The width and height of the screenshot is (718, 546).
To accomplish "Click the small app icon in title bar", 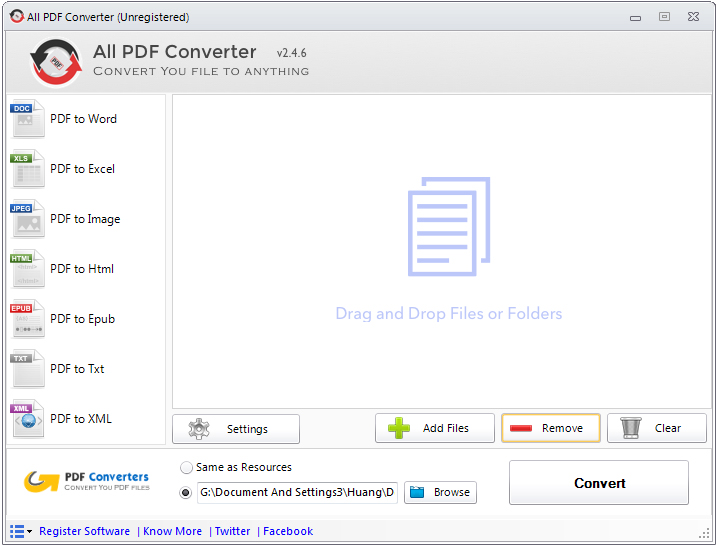I will pyautogui.click(x=16, y=16).
